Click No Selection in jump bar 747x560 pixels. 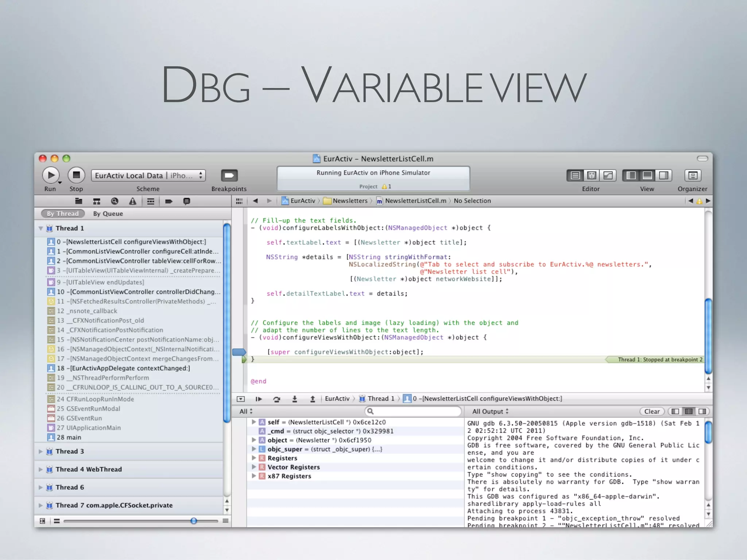click(472, 201)
